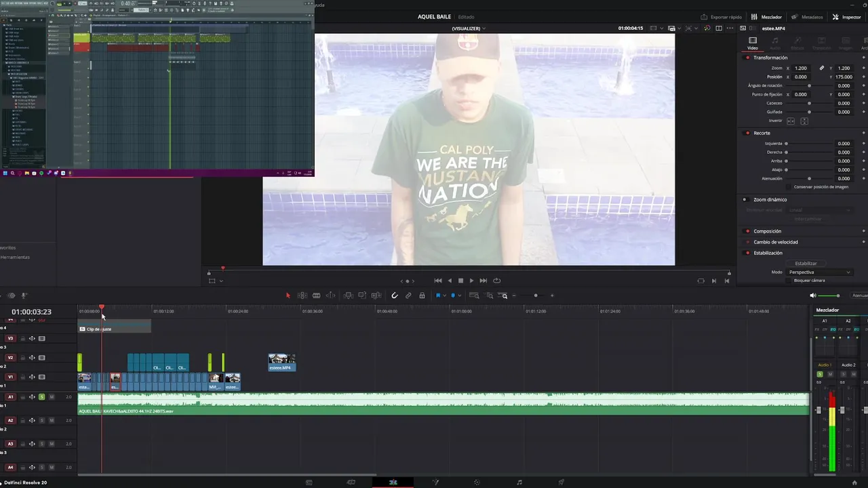Toggle linked selection chain icon

click(x=408, y=296)
